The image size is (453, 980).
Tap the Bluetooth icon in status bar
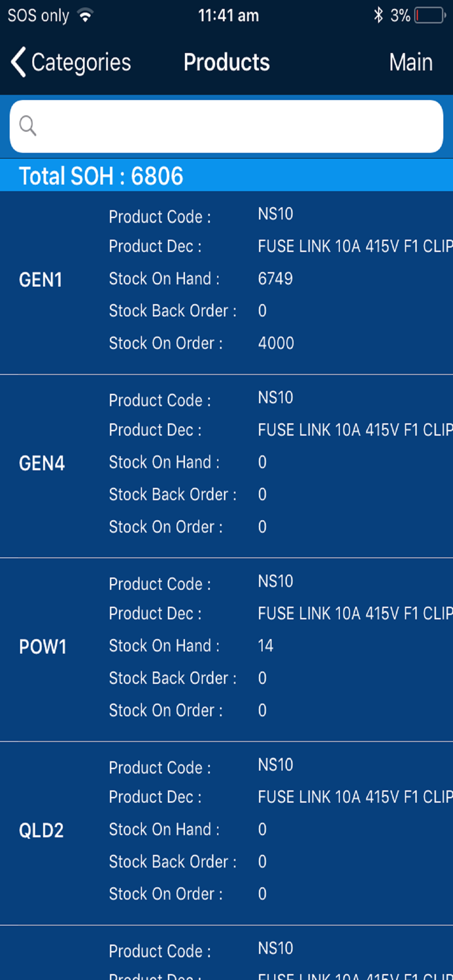[380, 14]
